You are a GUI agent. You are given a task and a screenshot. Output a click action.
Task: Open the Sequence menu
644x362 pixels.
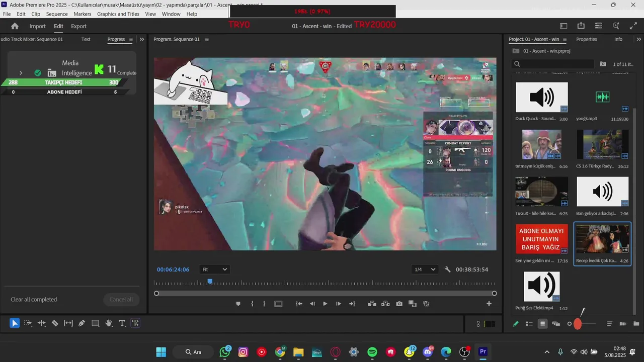tap(57, 14)
